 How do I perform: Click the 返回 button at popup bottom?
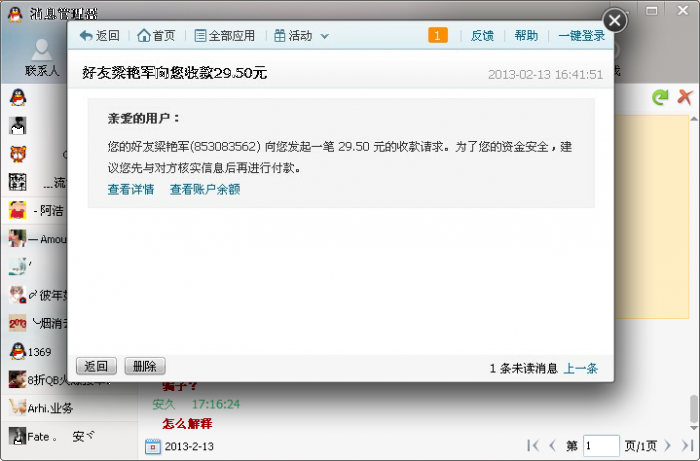[x=96, y=366]
